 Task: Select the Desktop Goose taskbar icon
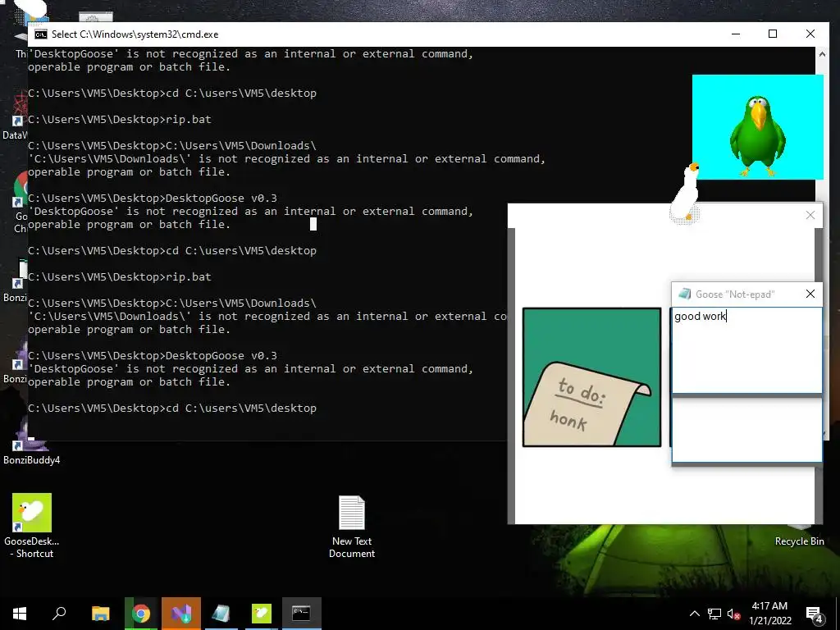[x=262, y=614]
